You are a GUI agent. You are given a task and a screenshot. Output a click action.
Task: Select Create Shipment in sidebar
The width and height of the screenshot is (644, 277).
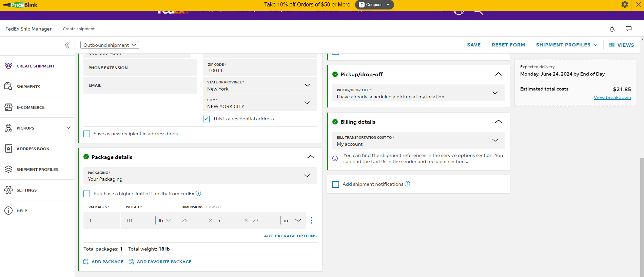pos(36,66)
